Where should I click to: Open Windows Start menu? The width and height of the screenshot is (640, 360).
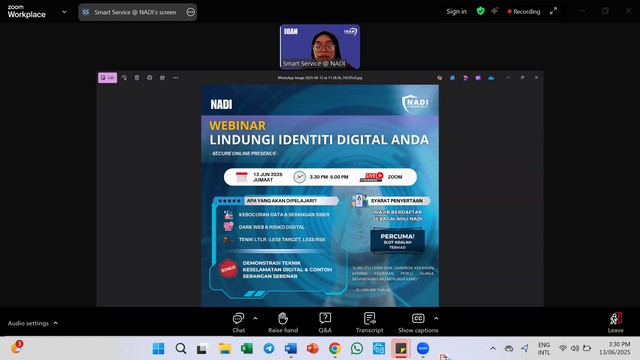[x=158, y=349]
